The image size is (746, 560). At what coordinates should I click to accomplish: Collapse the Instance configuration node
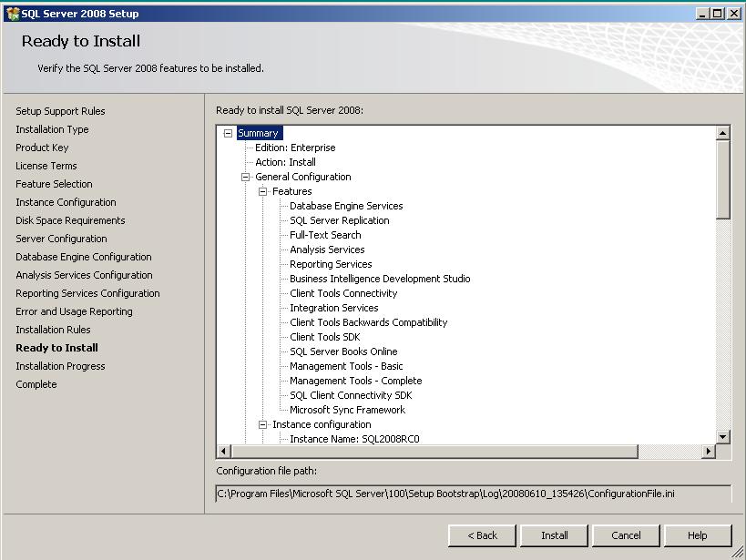(x=262, y=425)
